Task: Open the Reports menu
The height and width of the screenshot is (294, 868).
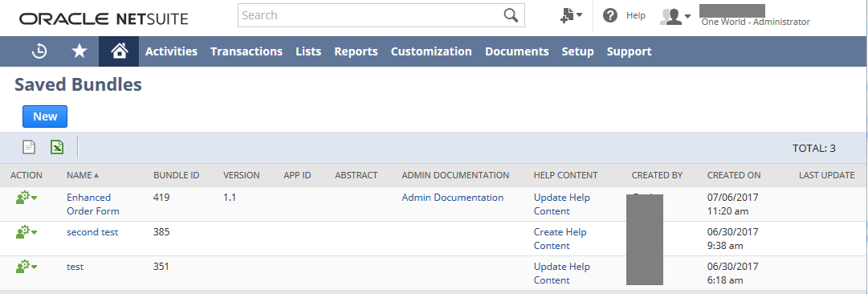Action: 356,51
